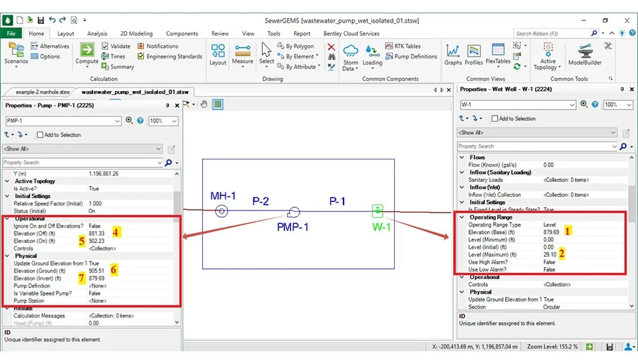The image size is (638, 364).
Task: Click the Profiles icon
Action: pos(474,53)
